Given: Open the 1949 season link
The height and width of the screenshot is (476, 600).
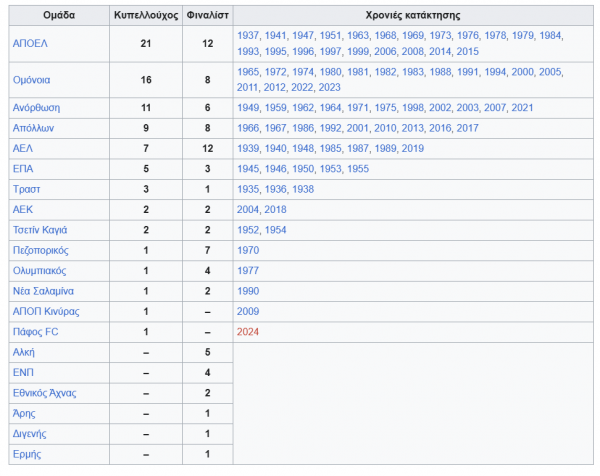Looking at the screenshot, I should [x=248, y=108].
